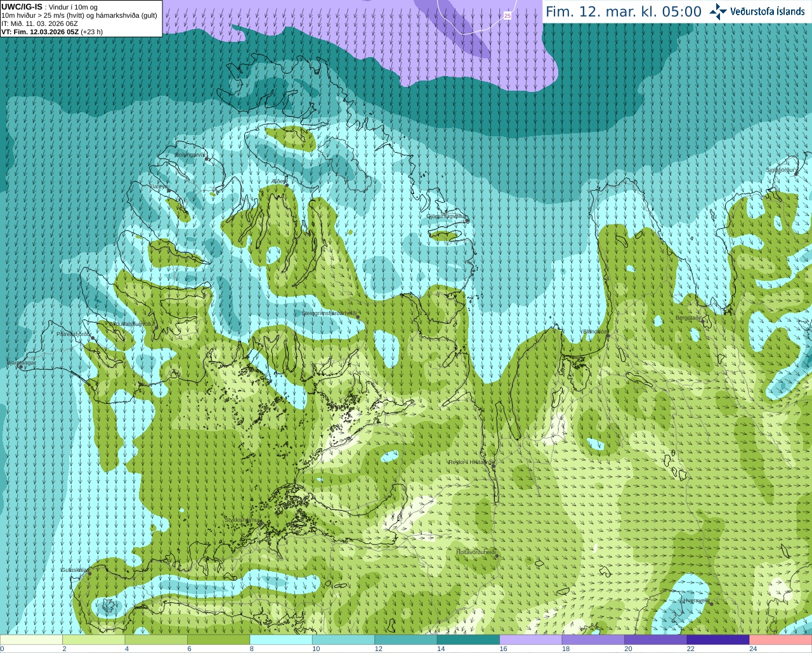Image resolution: width=812 pixels, height=653 pixels.
Task: Click the date 'Fim. 12. mar. kl. 05:00'
Action: tap(624, 11)
